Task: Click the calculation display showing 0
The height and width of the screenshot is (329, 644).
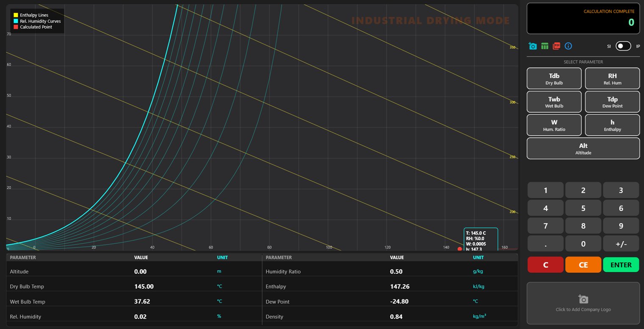Action: pyautogui.click(x=583, y=18)
